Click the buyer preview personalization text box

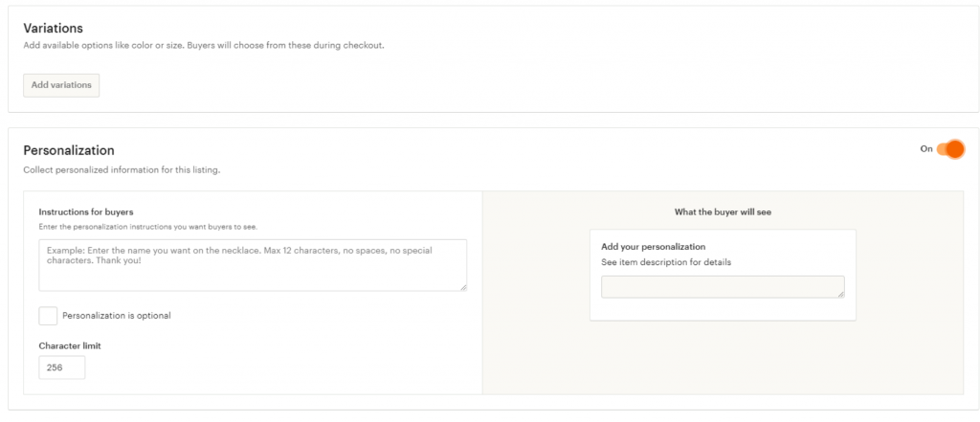click(x=723, y=287)
